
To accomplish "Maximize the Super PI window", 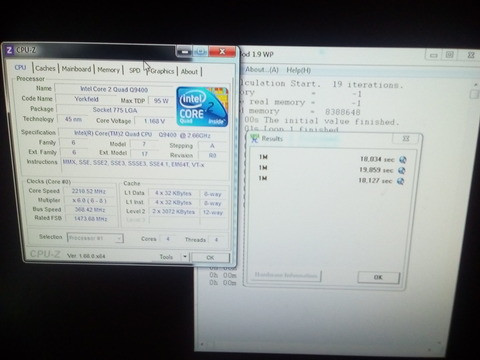I will click(x=450, y=55).
